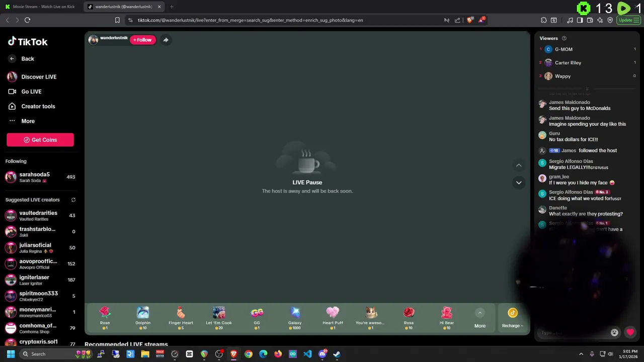644x362 pixels.
Task: Open igniterlaser live channel
Action: [40, 280]
